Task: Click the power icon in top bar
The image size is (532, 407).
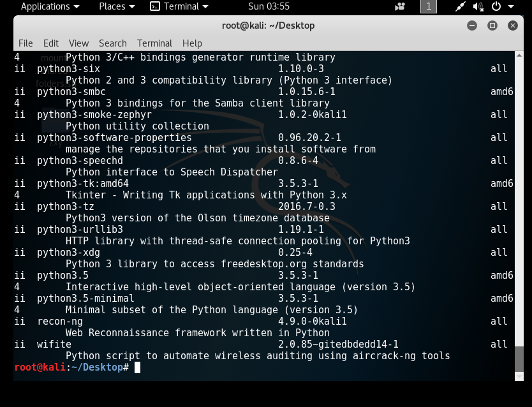Action: (x=495, y=7)
